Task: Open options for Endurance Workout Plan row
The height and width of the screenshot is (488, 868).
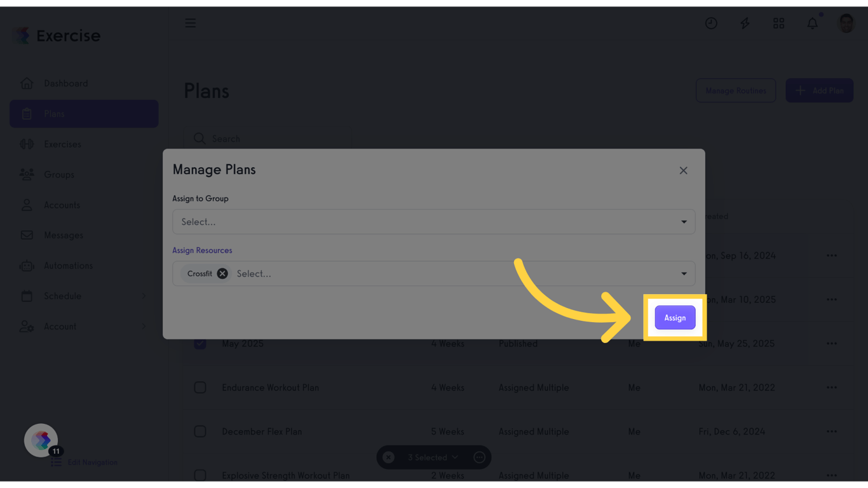Action: click(831, 388)
